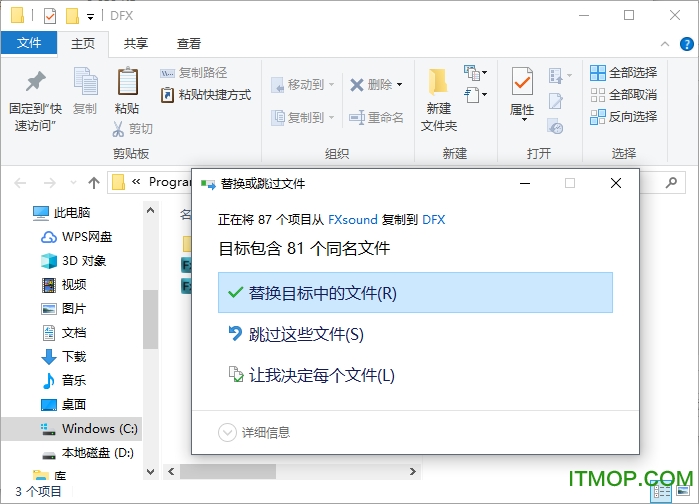Select This PC (此电脑) in navigation pane

coord(62,213)
